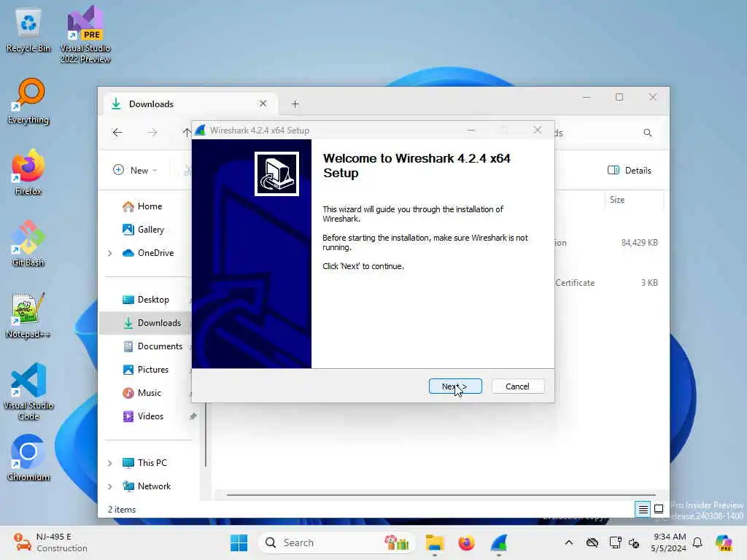
Task: Expand the This PC tree node
Action: [110, 463]
